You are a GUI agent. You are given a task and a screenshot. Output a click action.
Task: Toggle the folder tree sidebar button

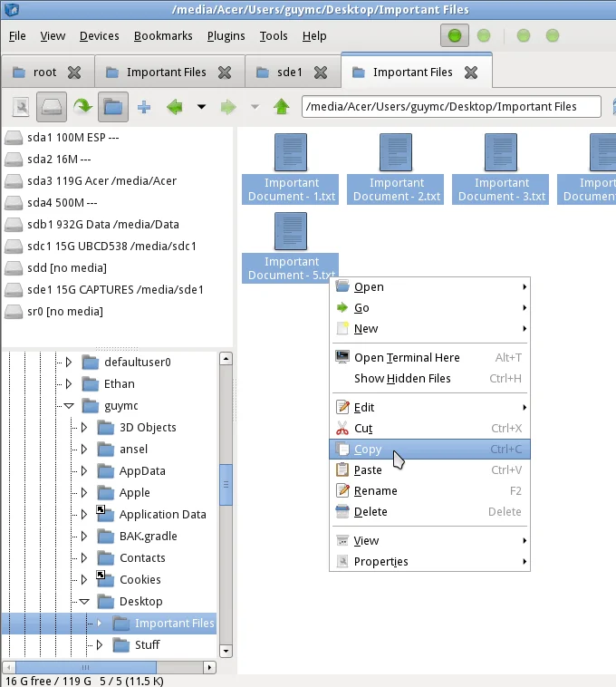click(112, 107)
